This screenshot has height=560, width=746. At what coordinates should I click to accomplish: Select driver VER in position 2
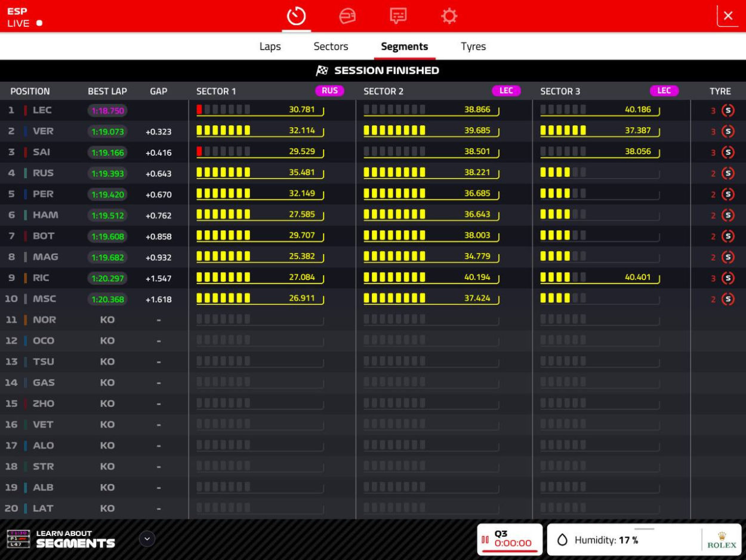43,131
